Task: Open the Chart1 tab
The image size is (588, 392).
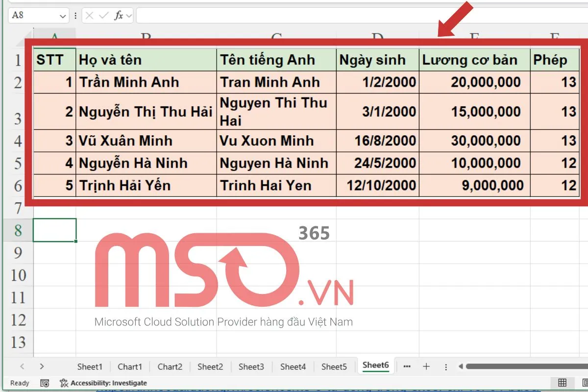Action: pos(130,366)
